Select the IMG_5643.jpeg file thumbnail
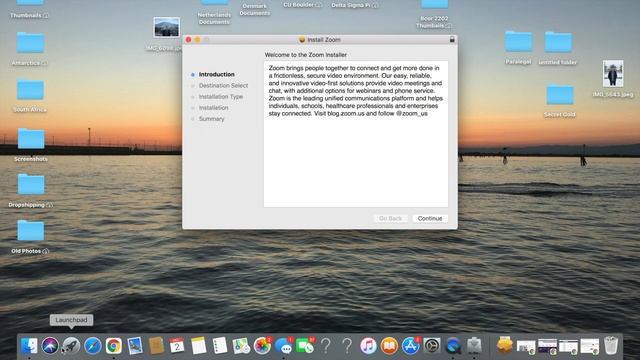Viewport: 640px width, 360px height. point(613,73)
